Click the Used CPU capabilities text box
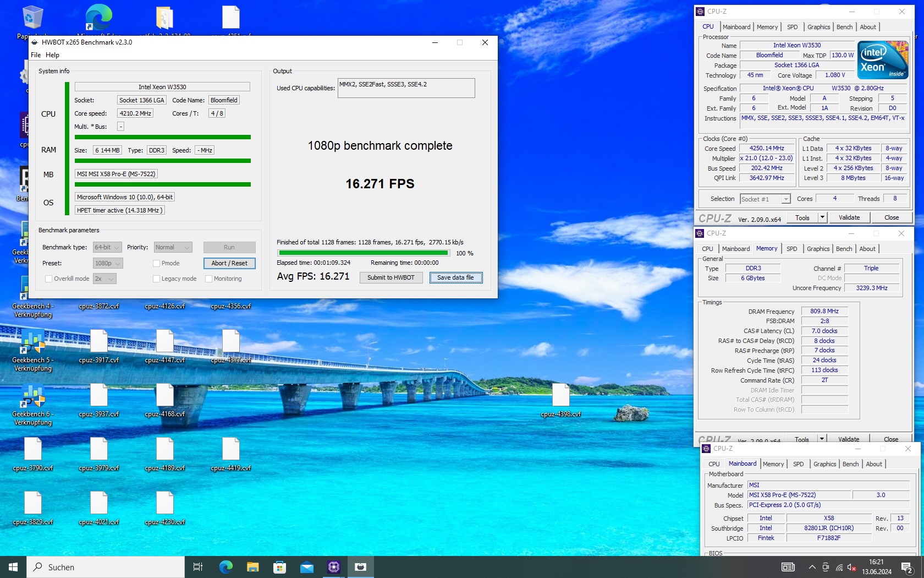This screenshot has width=924, height=578. pyautogui.click(x=406, y=88)
